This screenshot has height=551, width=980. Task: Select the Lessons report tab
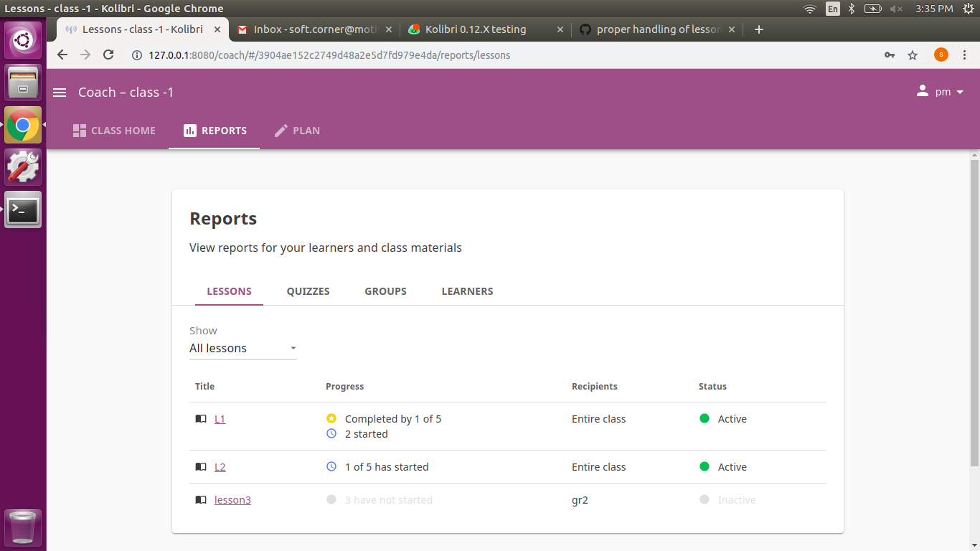point(229,291)
